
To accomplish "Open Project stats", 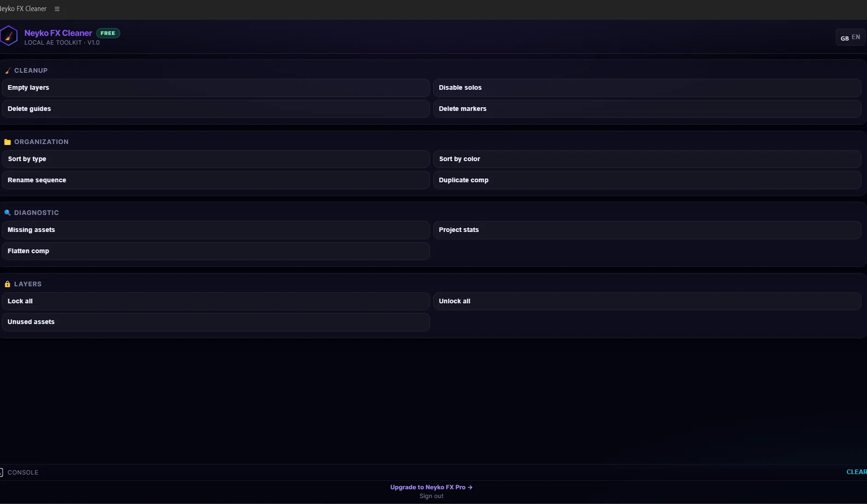I will 647,230.
